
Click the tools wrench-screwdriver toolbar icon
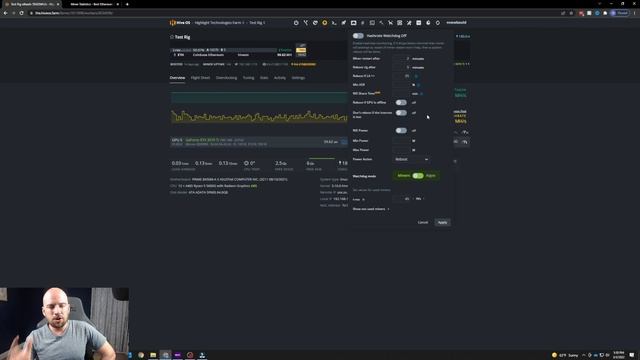(x=409, y=23)
